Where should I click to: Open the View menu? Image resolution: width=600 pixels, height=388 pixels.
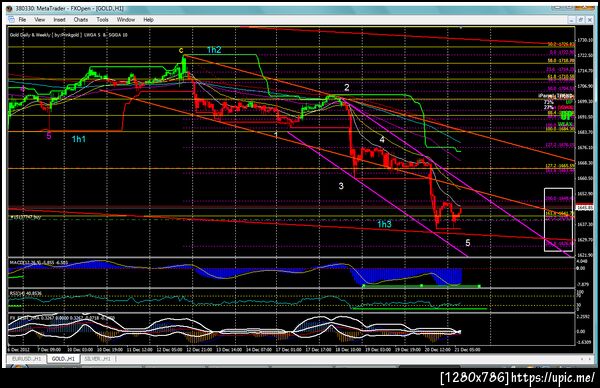point(39,20)
